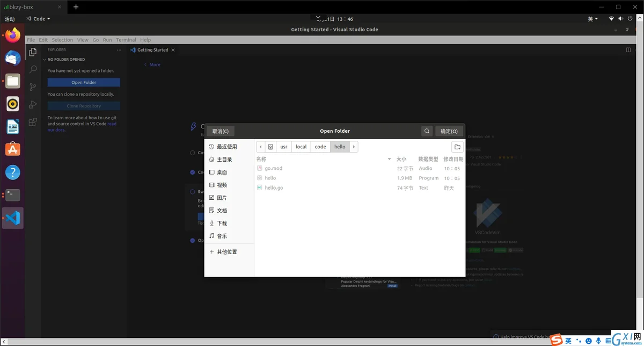Open the Terminal menu
This screenshot has width=644, height=346.
[126, 40]
